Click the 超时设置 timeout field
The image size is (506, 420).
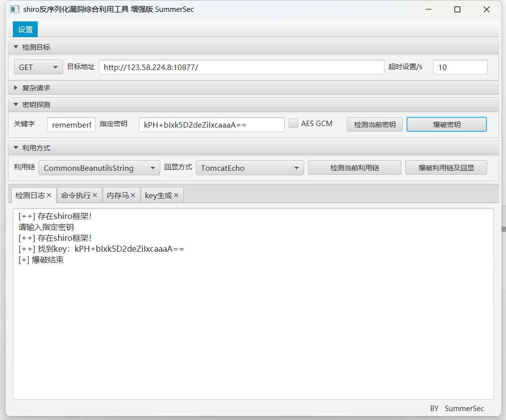(x=460, y=67)
